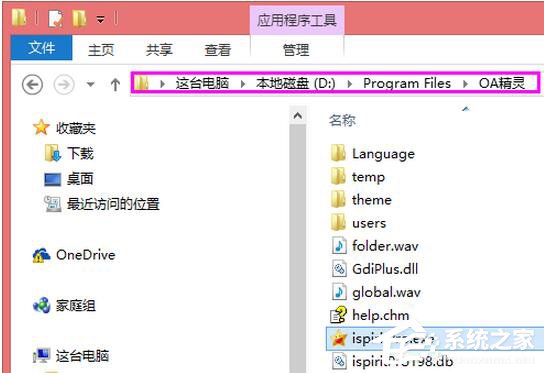Screen dimensions: 544x373
Task: Click the 这台电脑 computer icon in sidebar
Action: click(x=42, y=356)
